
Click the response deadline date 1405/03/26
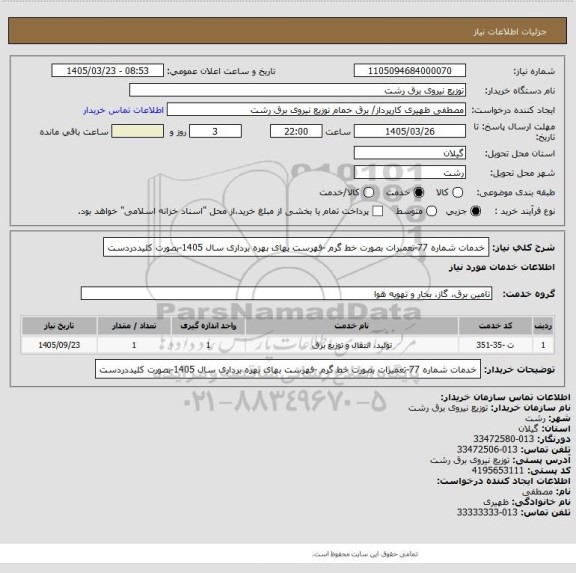410,131
